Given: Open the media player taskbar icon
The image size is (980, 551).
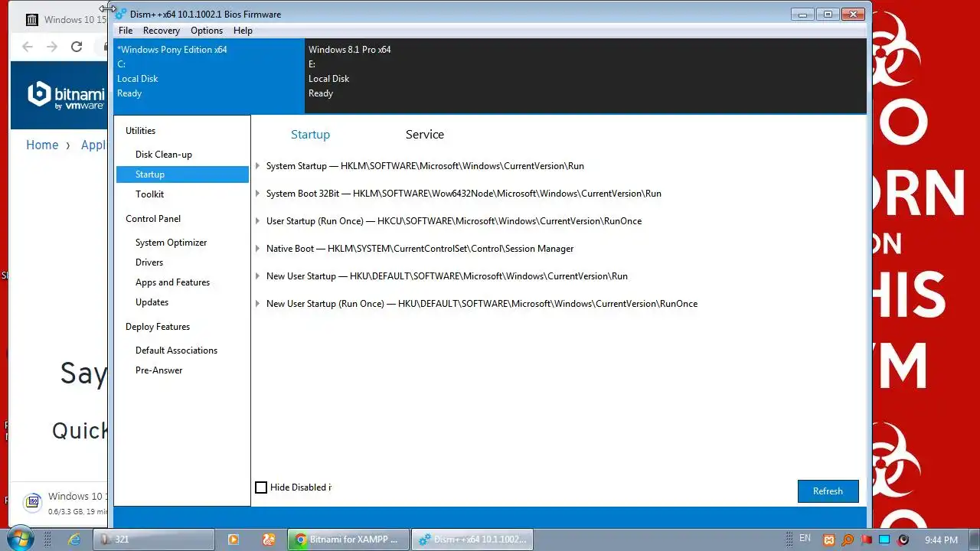Looking at the screenshot, I should [234, 540].
